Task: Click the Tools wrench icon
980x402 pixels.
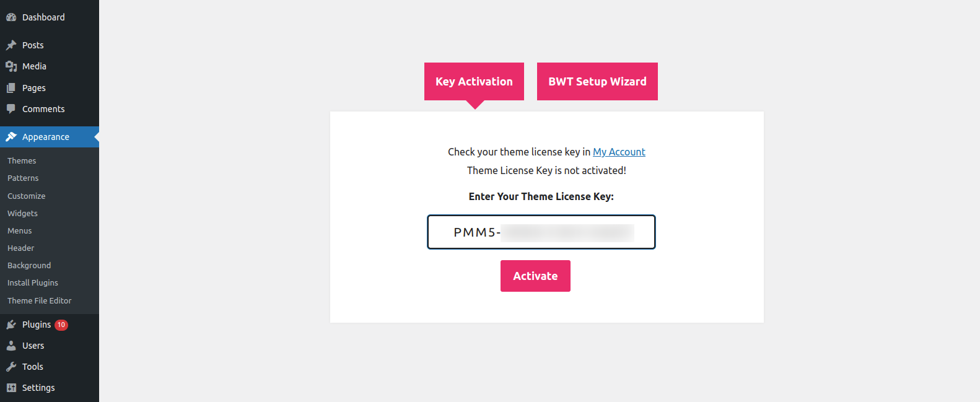Action: click(x=11, y=367)
